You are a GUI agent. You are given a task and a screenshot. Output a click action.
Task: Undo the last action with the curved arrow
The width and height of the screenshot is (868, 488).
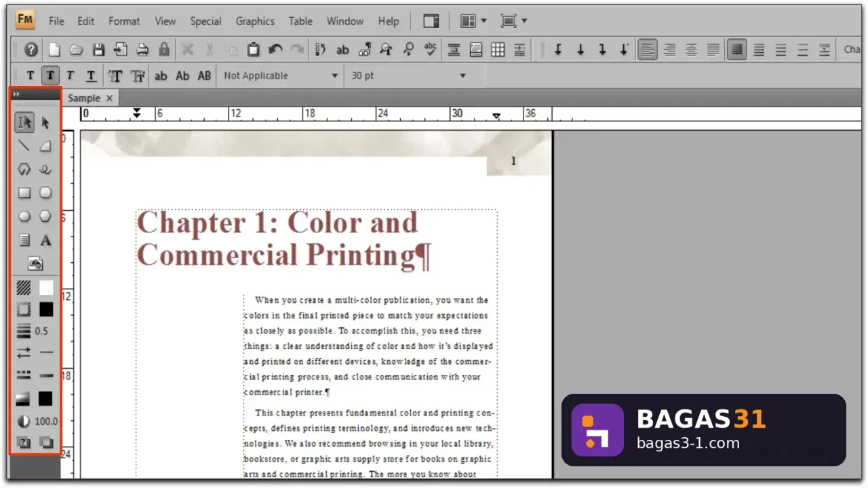tap(275, 49)
